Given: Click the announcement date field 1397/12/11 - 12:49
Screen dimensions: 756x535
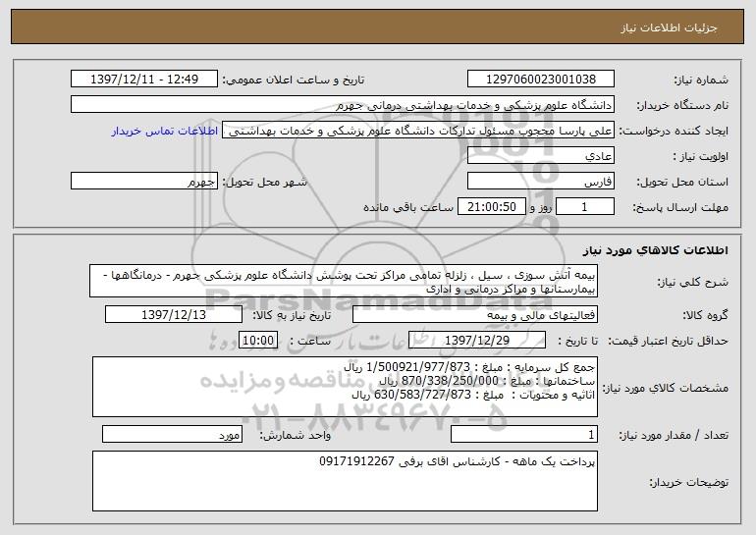Looking at the screenshot, I should [144, 80].
